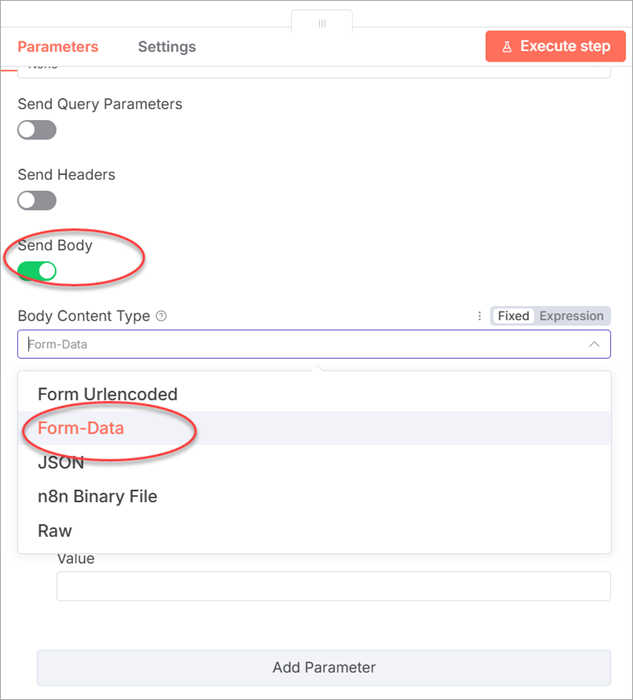Click the help icon beside Body Content Type
This screenshot has width=633, height=700.
(x=162, y=316)
